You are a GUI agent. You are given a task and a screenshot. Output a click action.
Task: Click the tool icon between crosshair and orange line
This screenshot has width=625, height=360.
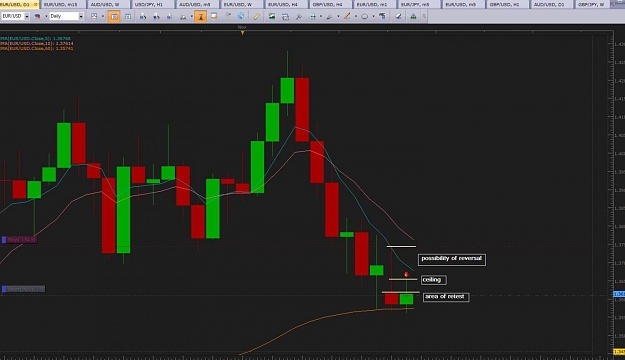click(330, 17)
